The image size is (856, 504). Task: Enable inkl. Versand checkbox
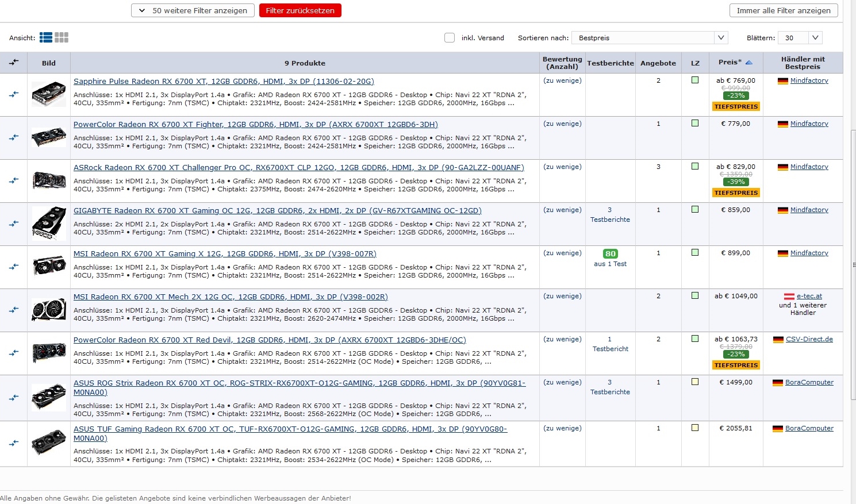click(x=450, y=37)
